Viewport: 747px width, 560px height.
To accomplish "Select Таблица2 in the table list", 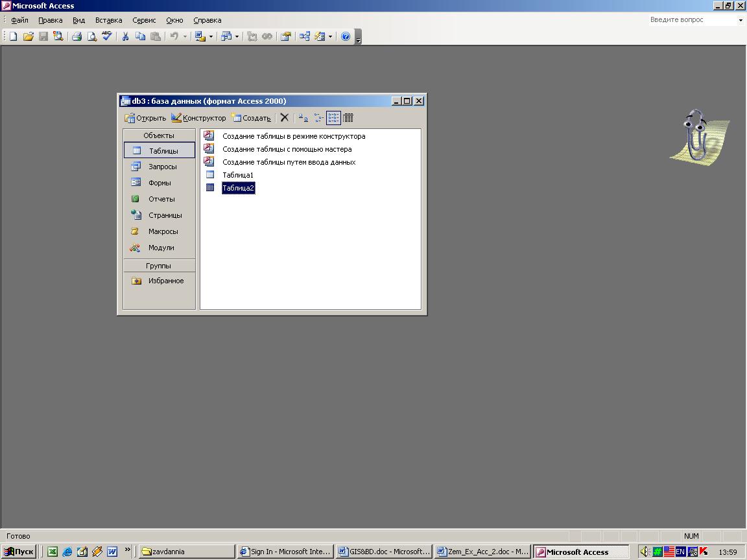I will pos(238,188).
